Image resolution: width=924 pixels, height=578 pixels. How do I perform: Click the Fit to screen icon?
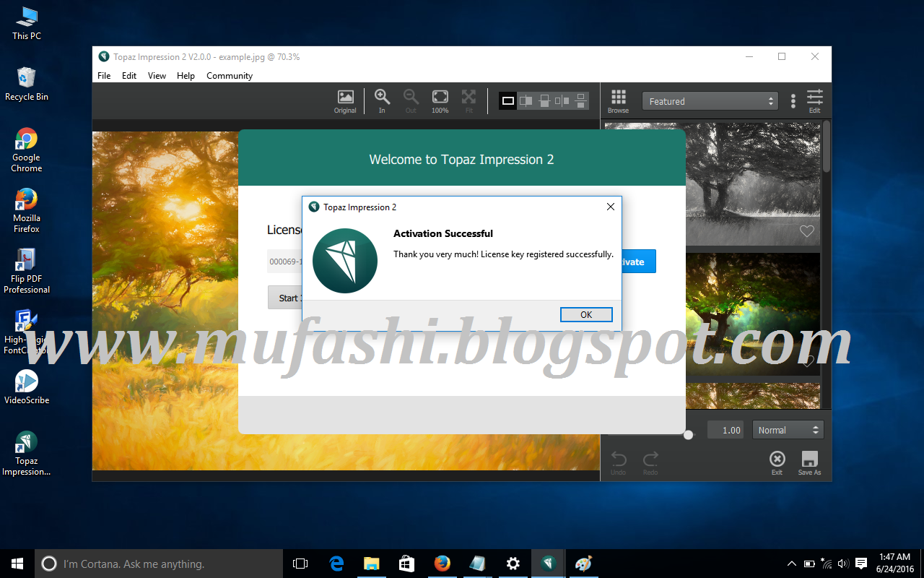tap(469, 101)
